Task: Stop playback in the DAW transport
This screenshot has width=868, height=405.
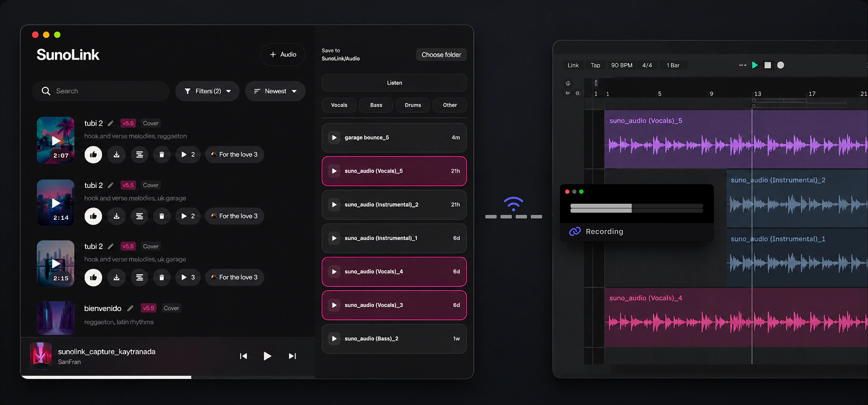Action: 767,65
